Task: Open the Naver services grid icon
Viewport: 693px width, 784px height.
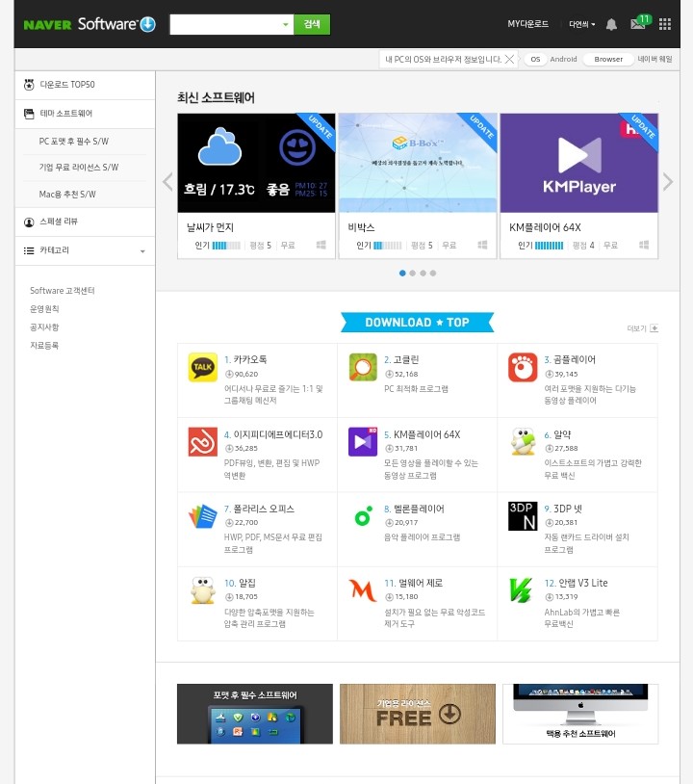Action: pos(665,24)
